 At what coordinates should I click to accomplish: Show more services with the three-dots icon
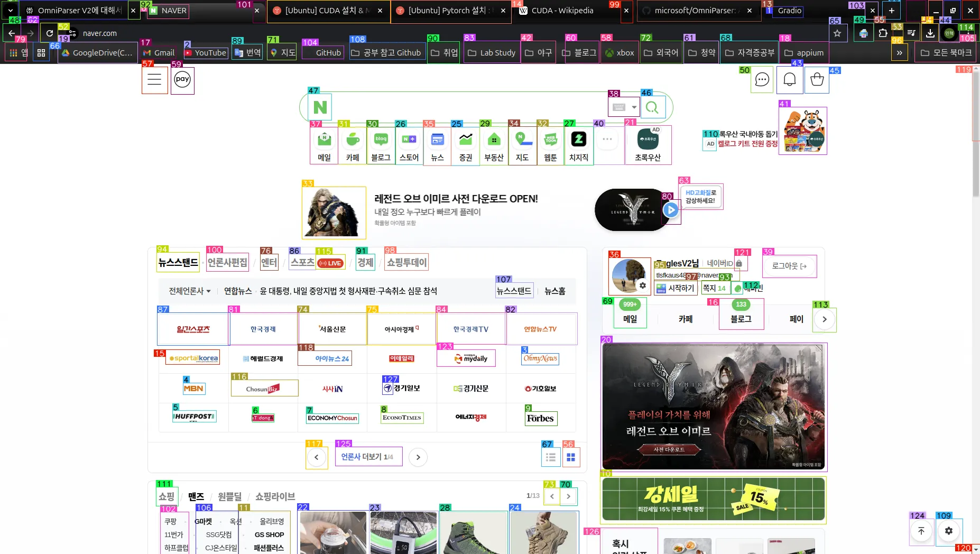(x=607, y=140)
